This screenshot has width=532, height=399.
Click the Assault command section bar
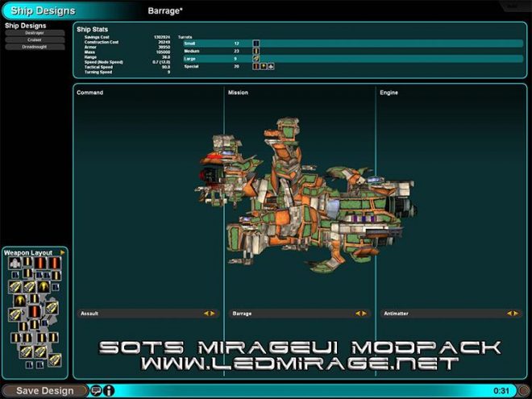click(x=148, y=314)
